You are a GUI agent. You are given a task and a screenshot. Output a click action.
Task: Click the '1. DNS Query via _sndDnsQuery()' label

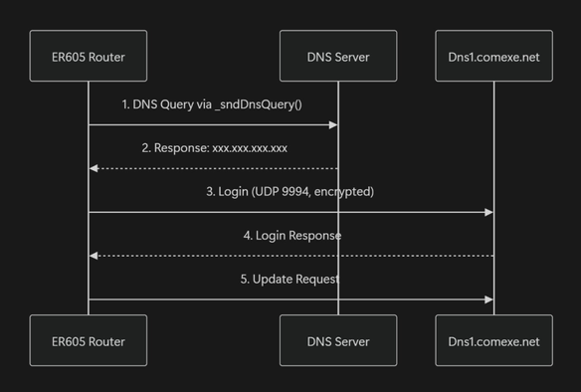coord(212,104)
